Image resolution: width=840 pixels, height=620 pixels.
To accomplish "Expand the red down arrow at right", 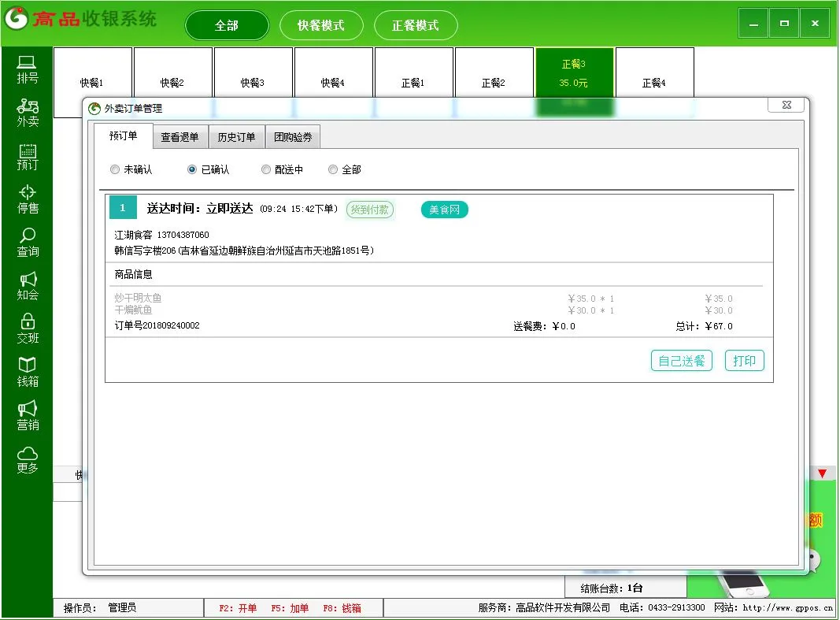I will point(822,473).
